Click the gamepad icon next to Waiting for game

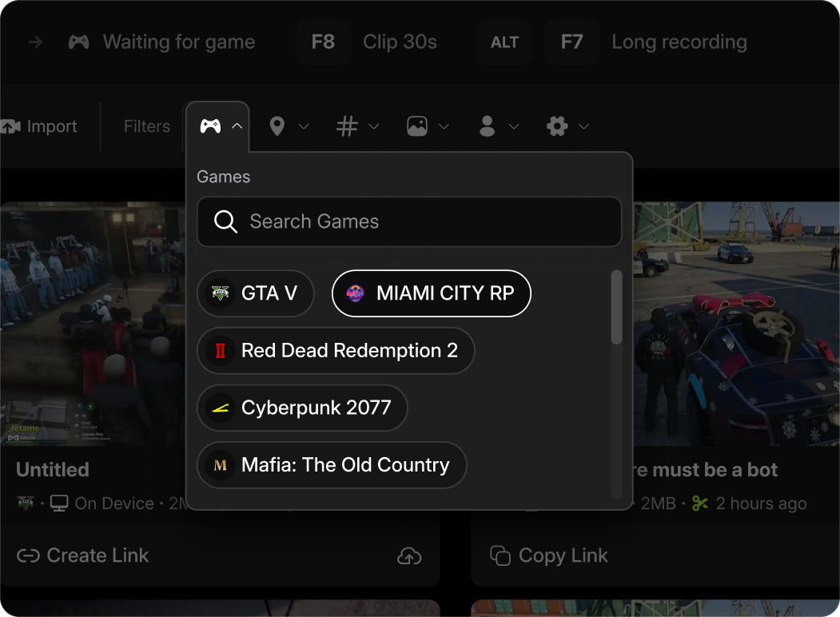79,42
